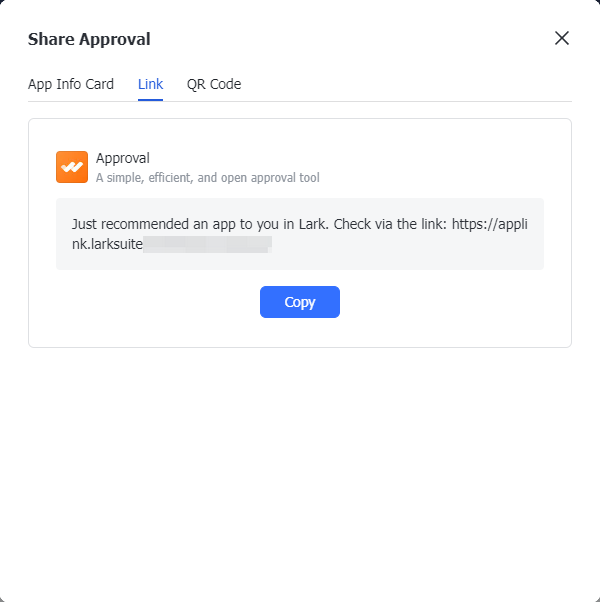Select the Link tab
Viewport: 600px width, 602px height.
[150, 84]
